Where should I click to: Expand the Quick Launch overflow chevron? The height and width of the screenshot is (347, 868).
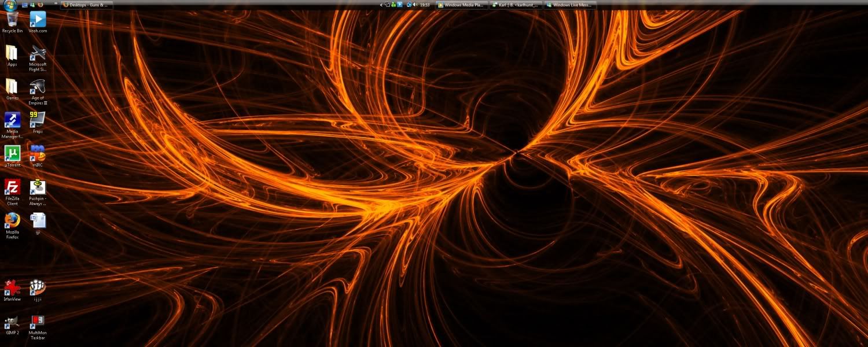click(x=56, y=4)
